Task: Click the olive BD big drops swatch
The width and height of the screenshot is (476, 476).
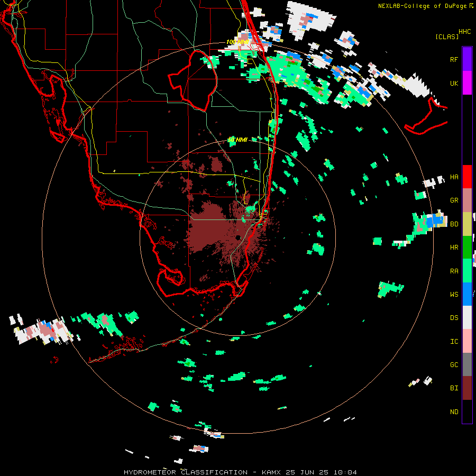Action: click(467, 224)
